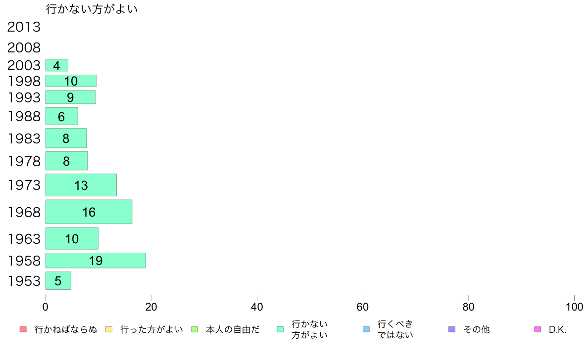Click the green 本人の自由だ legend swatch
Image resolution: width=588 pixels, height=364 pixels.
pos(195,329)
